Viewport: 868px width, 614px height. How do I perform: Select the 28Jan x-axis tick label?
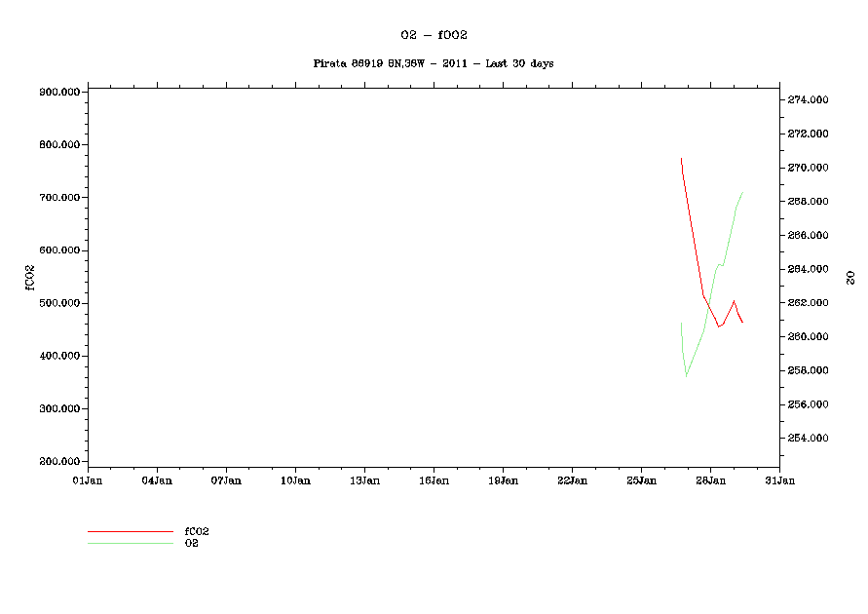pos(710,480)
